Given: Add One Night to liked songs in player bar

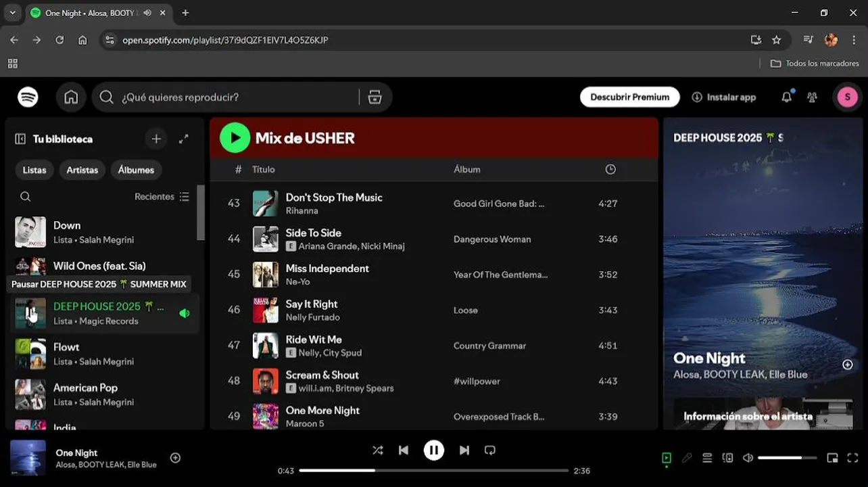Looking at the screenshot, I should click(175, 458).
